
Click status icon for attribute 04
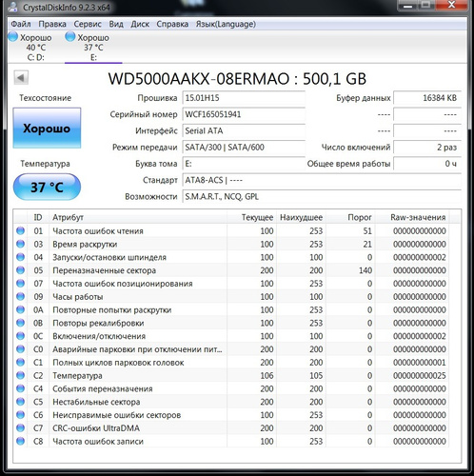tap(21, 257)
